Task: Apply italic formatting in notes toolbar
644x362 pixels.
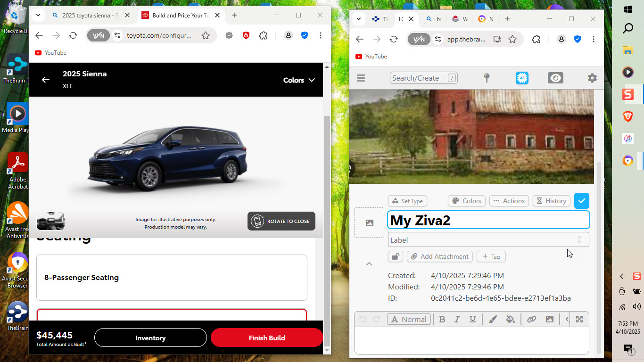Action: click(457, 319)
